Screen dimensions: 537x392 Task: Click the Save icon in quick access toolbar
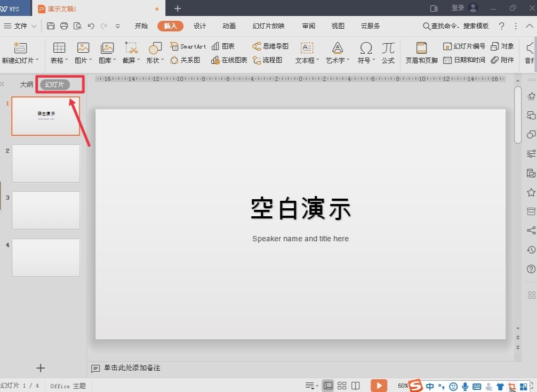coord(51,26)
